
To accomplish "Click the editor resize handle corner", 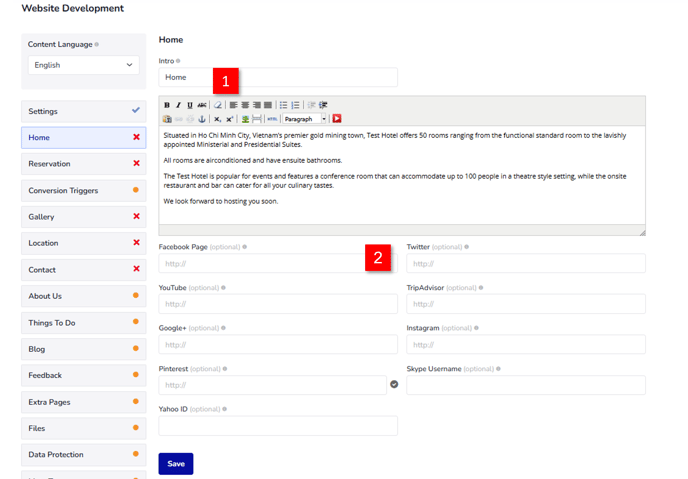I will [x=642, y=232].
